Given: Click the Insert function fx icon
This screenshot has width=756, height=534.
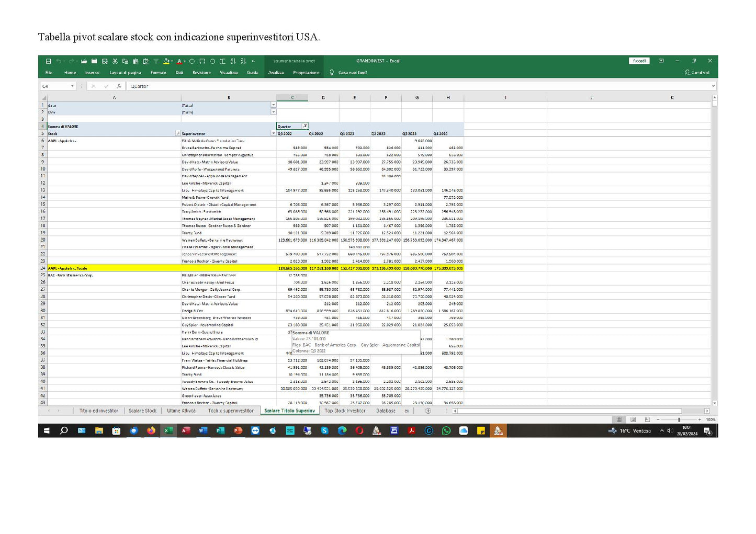Looking at the screenshot, I should (119, 86).
